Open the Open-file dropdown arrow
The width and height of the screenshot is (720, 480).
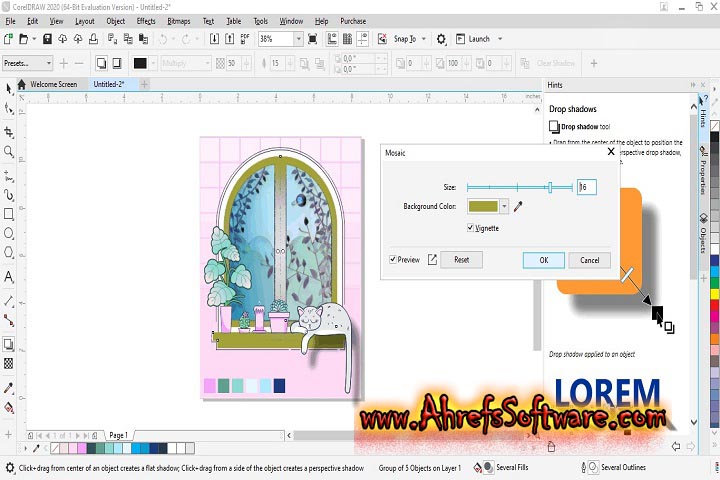point(34,39)
